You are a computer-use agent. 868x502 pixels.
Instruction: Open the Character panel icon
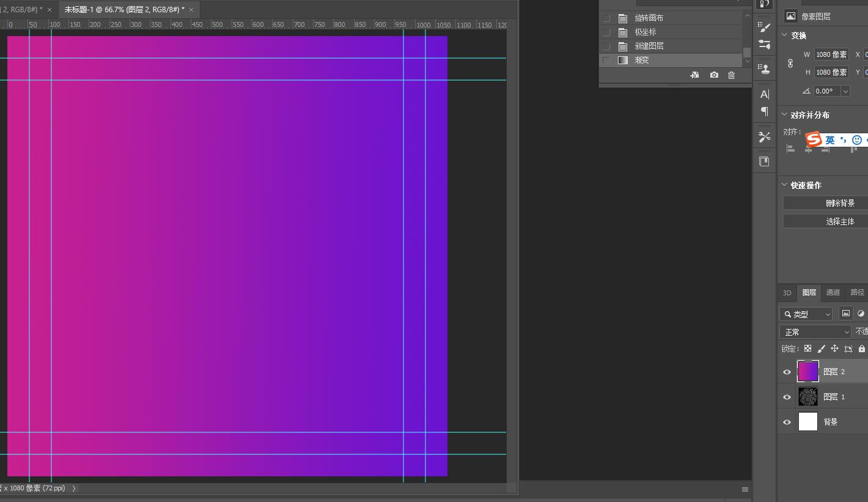[764, 94]
